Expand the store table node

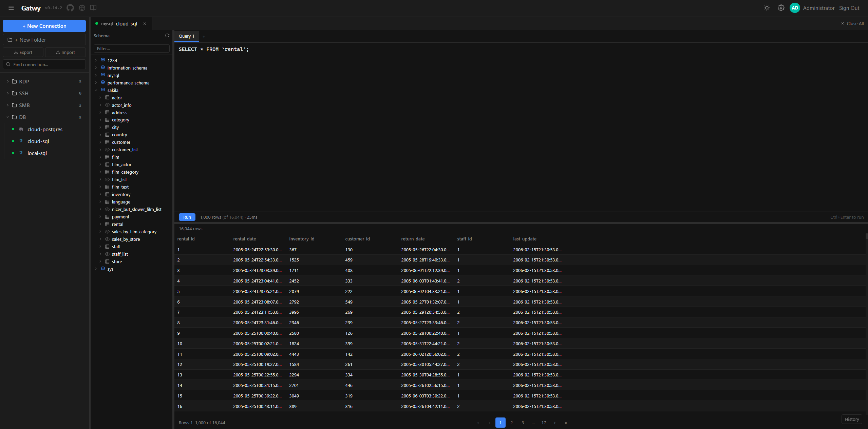(x=100, y=261)
